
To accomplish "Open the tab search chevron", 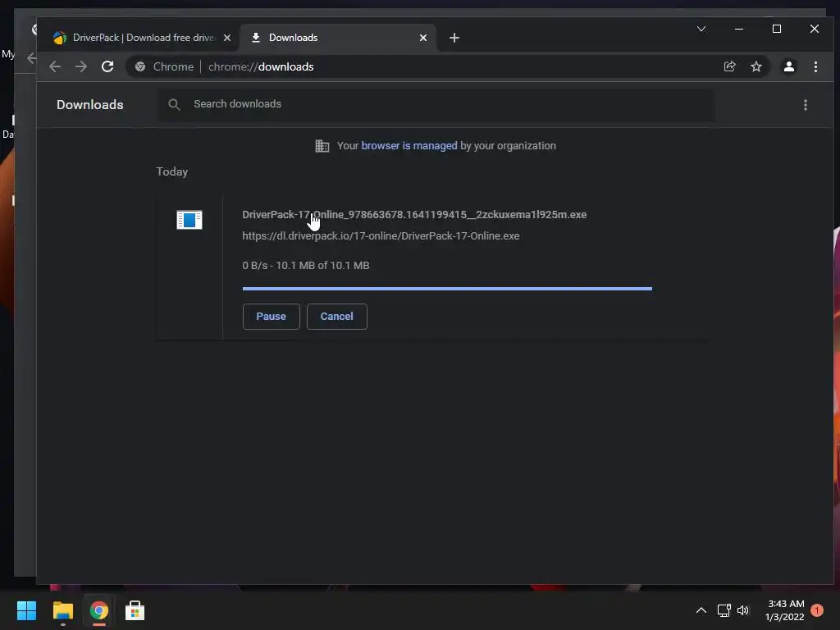I will click(701, 29).
